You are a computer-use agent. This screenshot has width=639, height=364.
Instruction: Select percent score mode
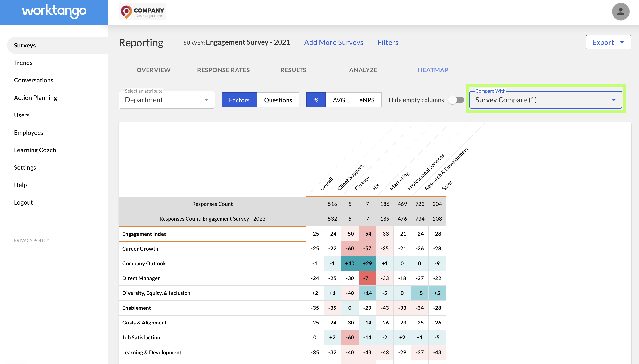(x=316, y=100)
